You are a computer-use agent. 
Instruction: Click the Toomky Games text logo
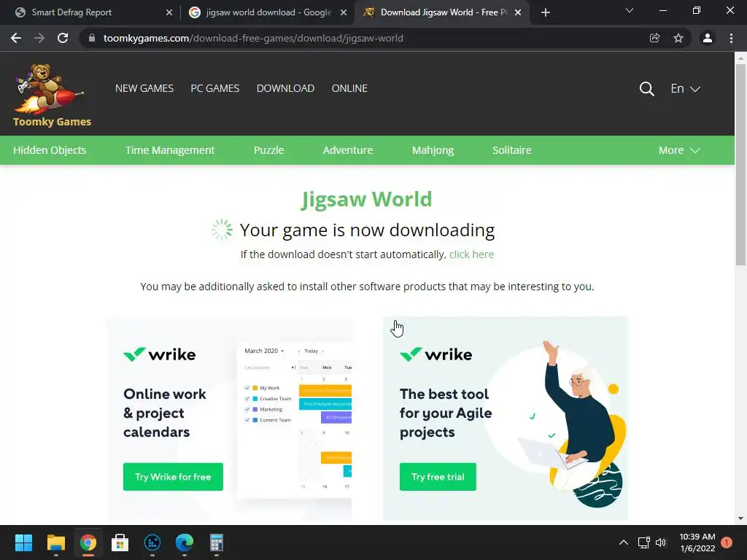[x=52, y=122]
